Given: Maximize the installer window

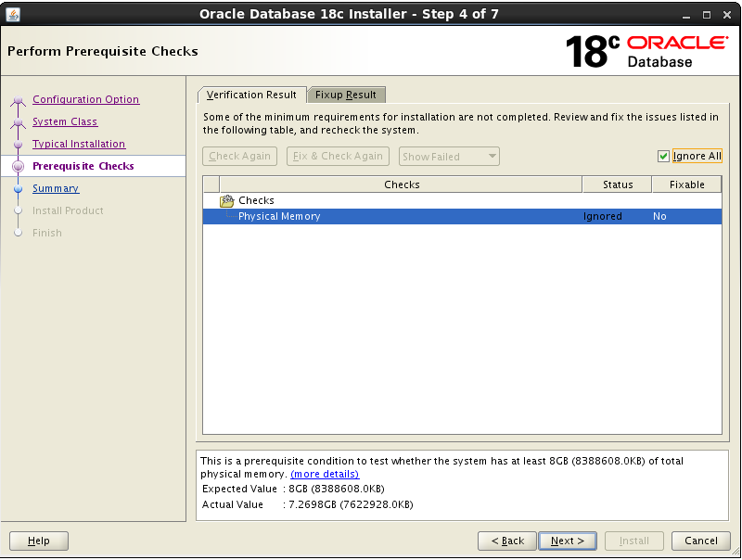Looking at the screenshot, I should pyautogui.click(x=707, y=15).
